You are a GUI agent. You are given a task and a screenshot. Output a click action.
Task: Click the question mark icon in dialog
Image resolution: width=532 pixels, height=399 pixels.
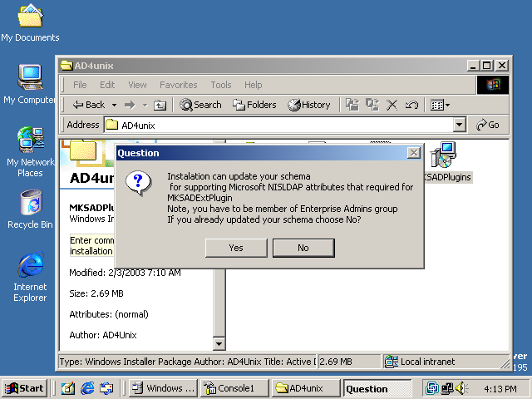(138, 183)
